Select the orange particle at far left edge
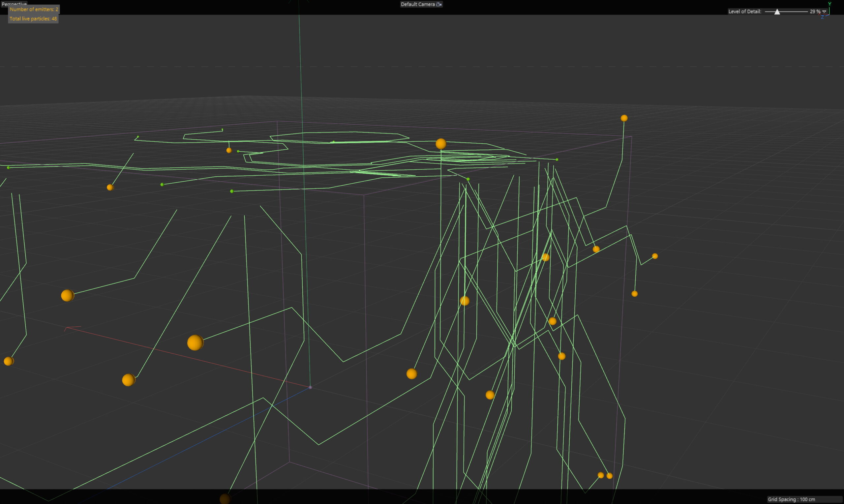Viewport: 844px width, 504px height. 9,361
